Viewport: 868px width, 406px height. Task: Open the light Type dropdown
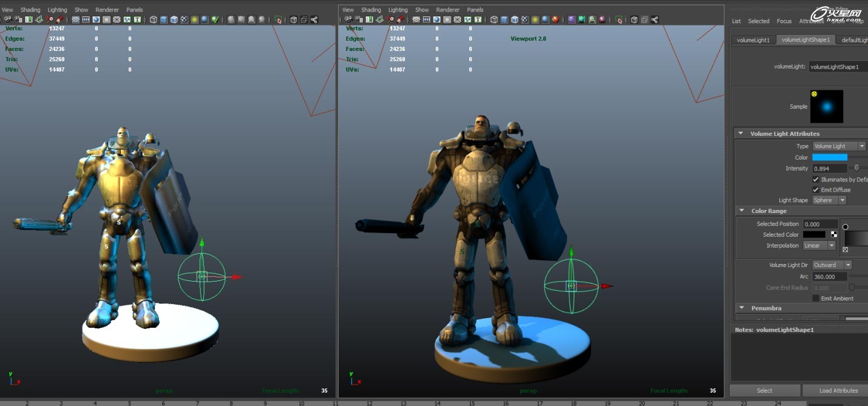tap(839, 146)
